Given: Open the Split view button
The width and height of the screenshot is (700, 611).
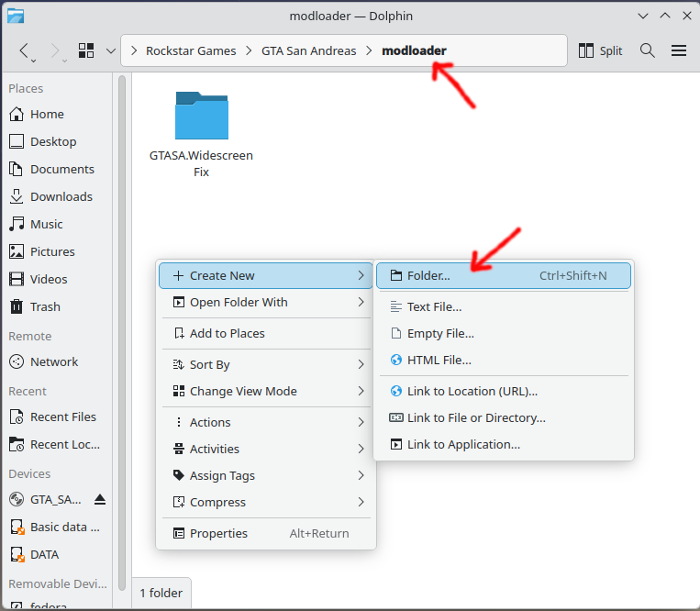Looking at the screenshot, I should 600,50.
